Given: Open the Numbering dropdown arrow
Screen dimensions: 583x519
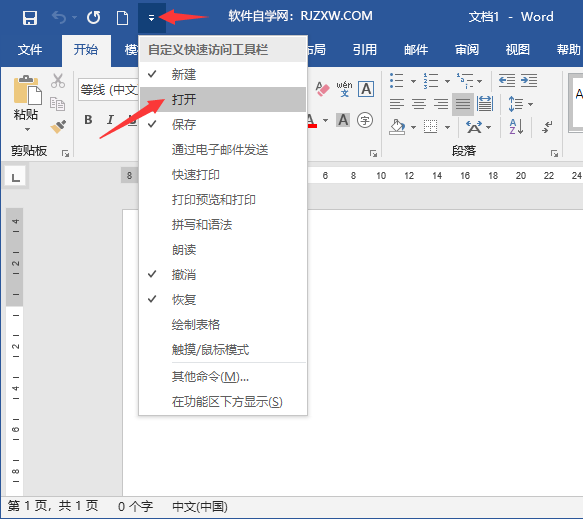Looking at the screenshot, I should pyautogui.click(x=447, y=81).
